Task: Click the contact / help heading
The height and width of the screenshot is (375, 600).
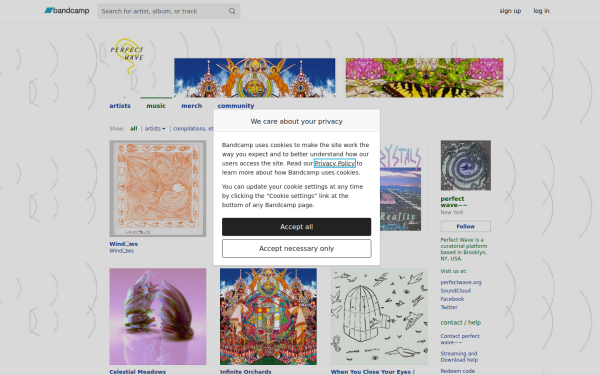Action: click(461, 323)
